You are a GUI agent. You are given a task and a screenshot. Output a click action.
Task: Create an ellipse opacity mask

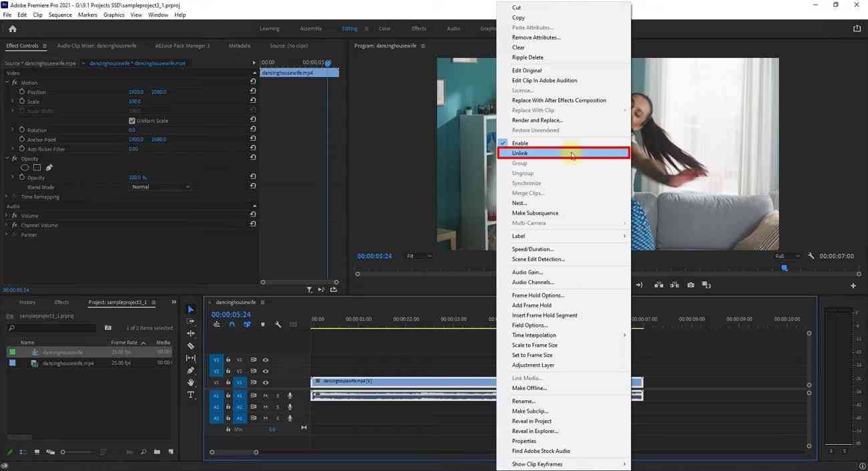coord(25,168)
